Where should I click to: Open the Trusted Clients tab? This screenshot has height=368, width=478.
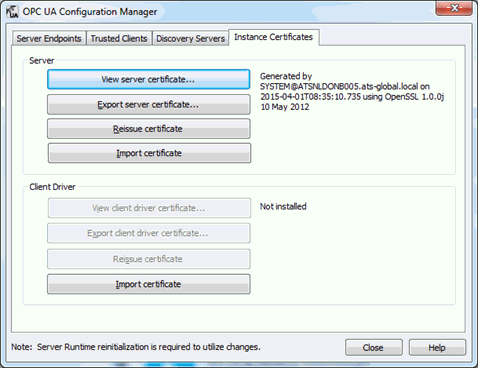click(119, 38)
